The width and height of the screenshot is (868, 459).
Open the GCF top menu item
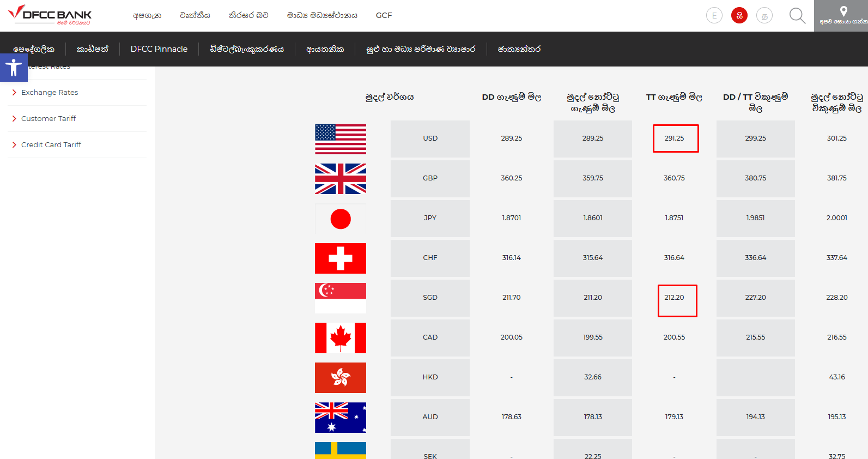tap(384, 15)
